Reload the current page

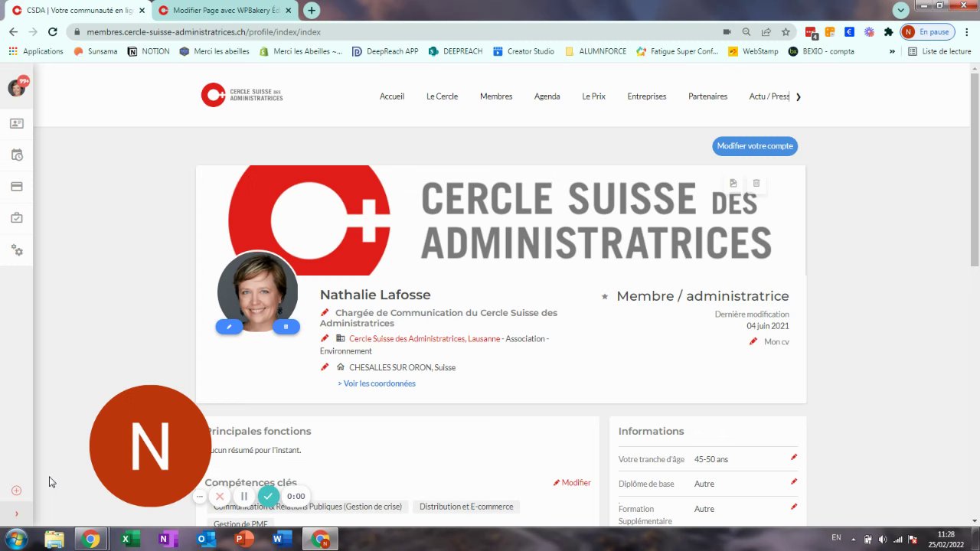[x=52, y=32]
